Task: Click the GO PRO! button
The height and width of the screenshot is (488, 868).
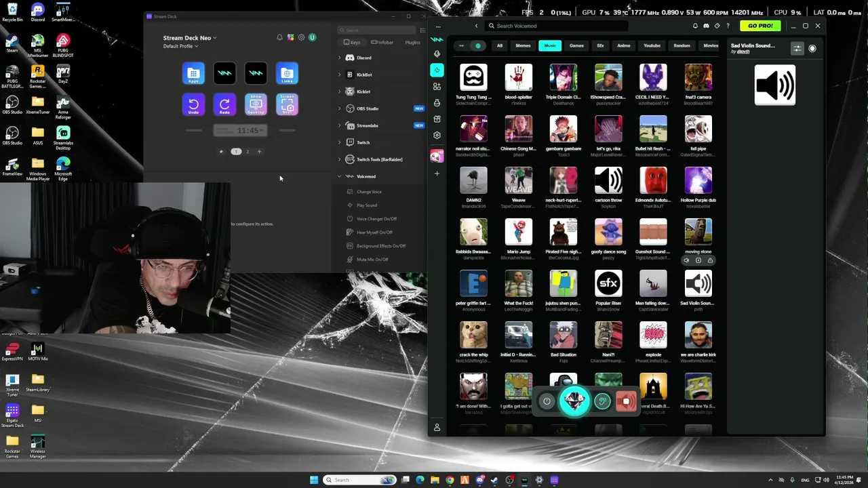Action: pyautogui.click(x=760, y=26)
